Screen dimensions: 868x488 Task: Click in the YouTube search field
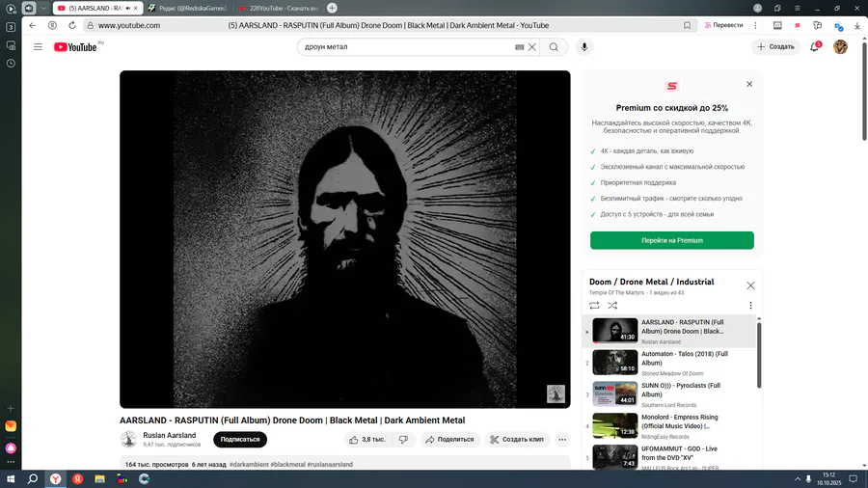click(407, 47)
